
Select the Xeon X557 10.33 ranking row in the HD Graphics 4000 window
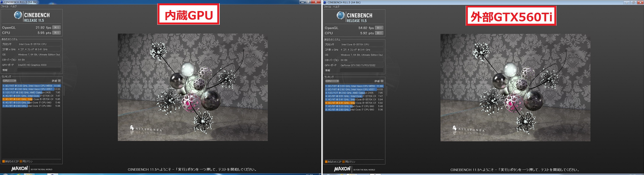tap(32, 89)
